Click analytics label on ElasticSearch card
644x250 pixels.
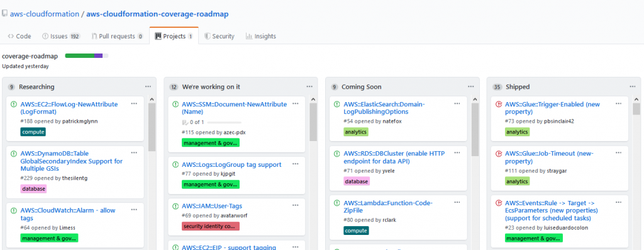[x=356, y=132]
